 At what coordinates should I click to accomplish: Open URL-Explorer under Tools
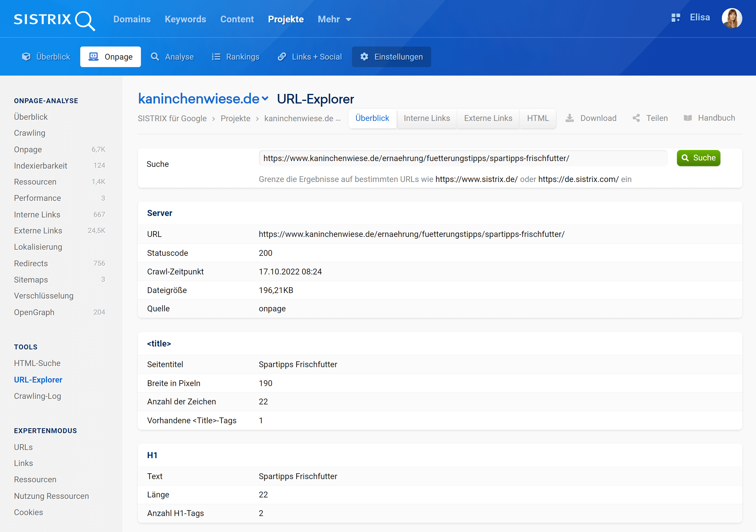click(38, 380)
